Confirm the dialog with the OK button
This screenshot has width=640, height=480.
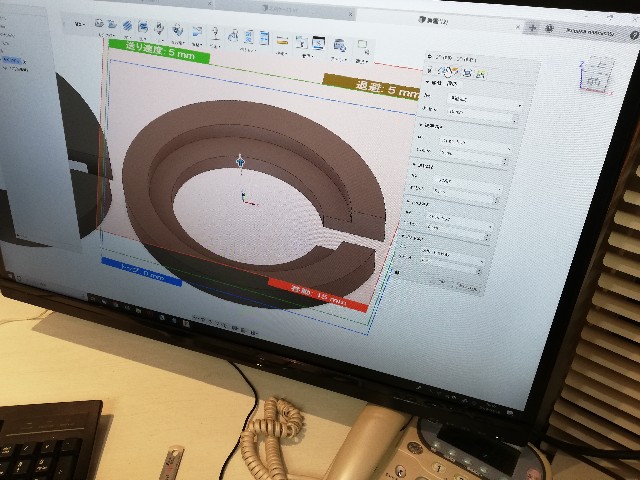442,281
